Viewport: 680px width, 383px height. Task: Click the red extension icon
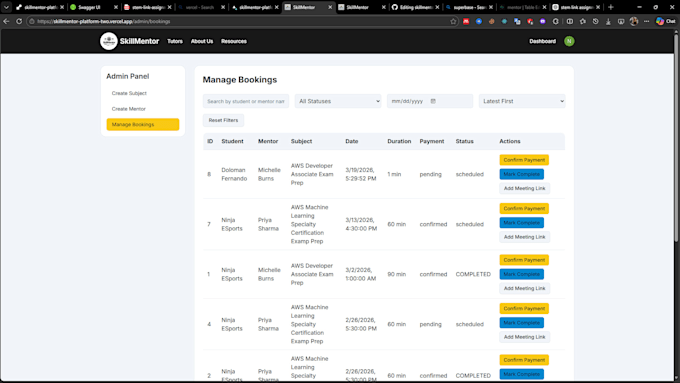click(466, 21)
